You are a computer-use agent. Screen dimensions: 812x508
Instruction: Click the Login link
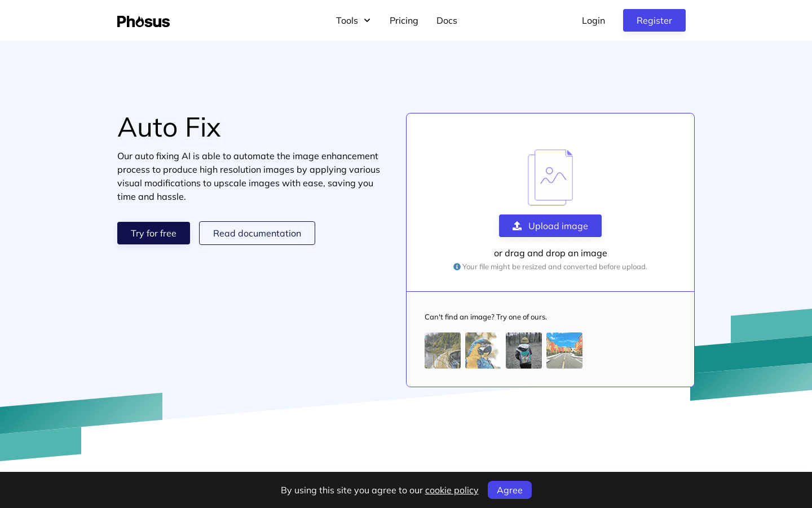pyautogui.click(x=593, y=20)
